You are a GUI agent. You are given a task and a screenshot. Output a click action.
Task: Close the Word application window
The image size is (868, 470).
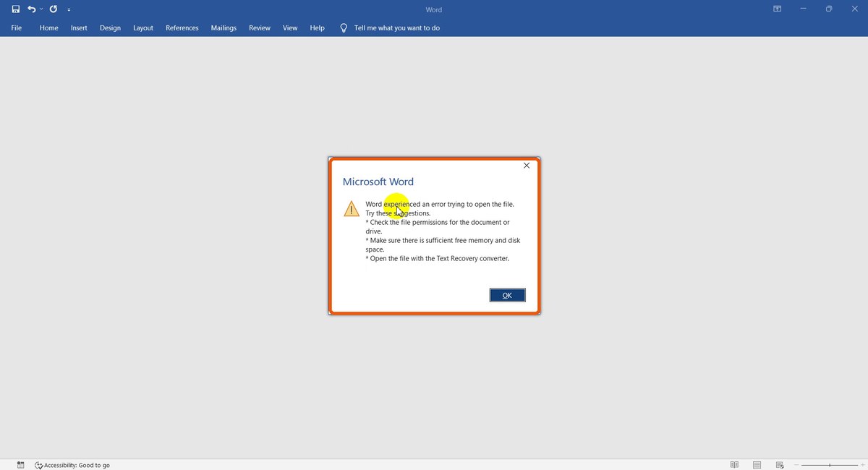854,9
